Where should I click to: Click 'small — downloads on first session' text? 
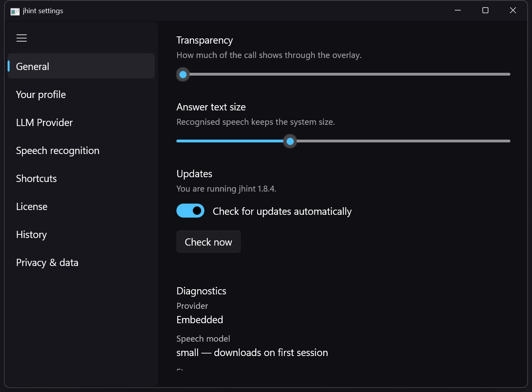click(x=252, y=352)
